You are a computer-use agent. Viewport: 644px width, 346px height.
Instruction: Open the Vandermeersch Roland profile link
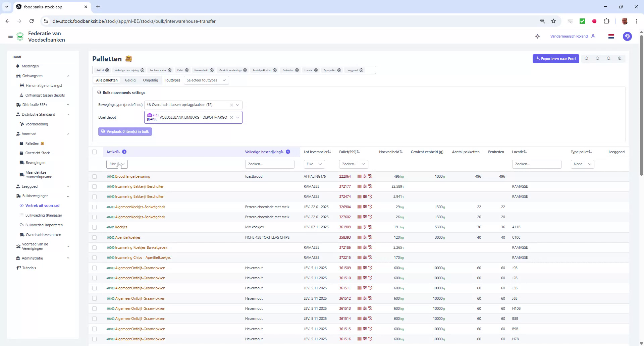point(569,36)
